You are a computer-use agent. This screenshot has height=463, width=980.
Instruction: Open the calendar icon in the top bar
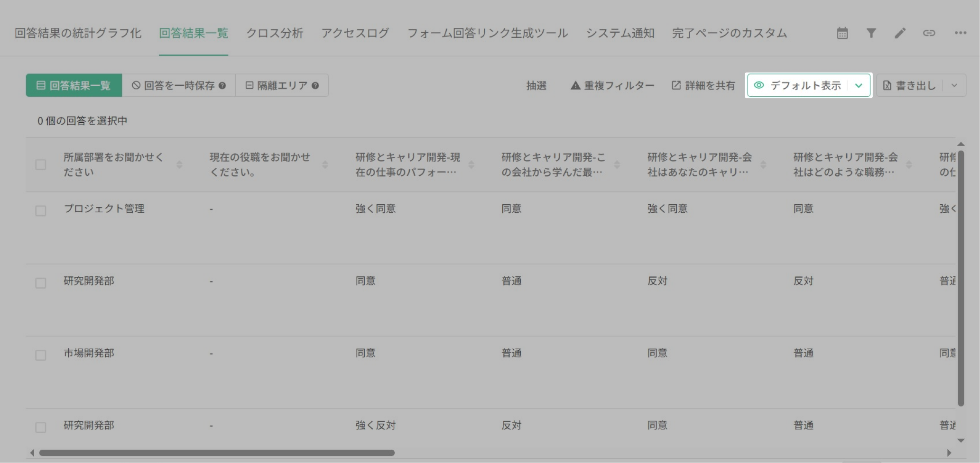point(842,33)
